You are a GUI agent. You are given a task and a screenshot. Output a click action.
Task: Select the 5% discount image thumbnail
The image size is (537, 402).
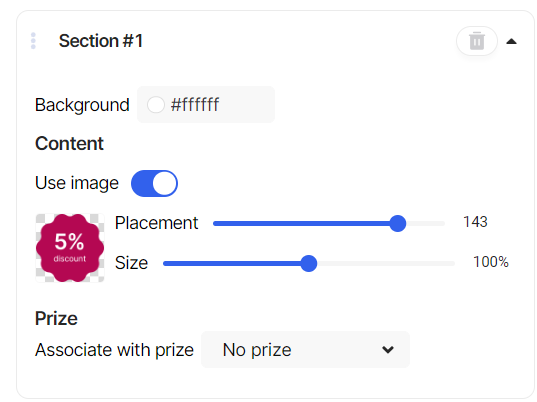click(x=70, y=248)
